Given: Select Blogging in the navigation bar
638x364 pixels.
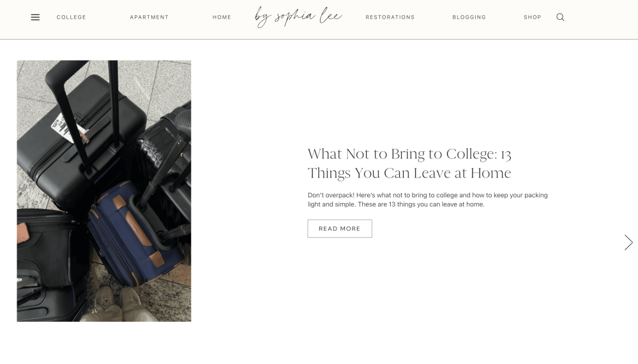Looking at the screenshot, I should 469,17.
